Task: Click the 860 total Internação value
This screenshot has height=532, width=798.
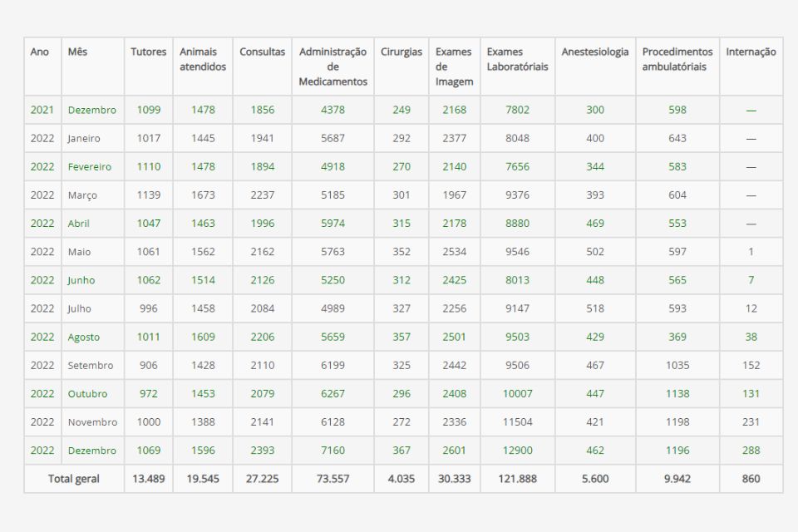Action: pyautogui.click(x=751, y=479)
